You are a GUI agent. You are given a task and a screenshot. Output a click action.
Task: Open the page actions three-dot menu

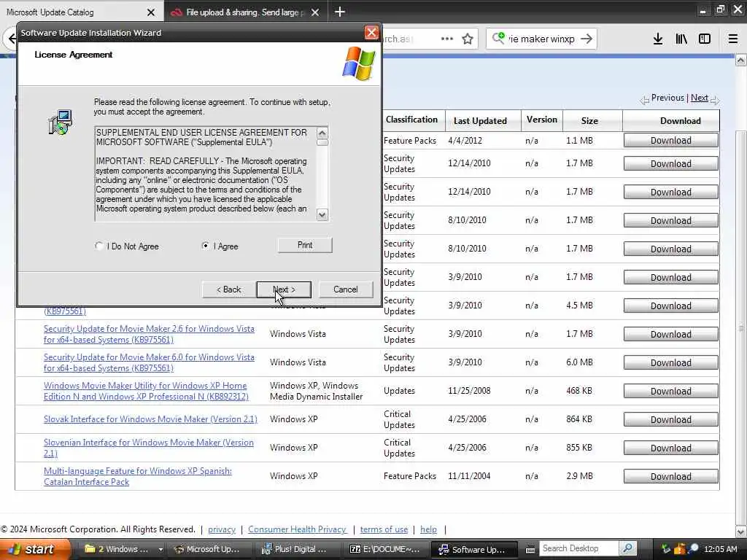447,39
